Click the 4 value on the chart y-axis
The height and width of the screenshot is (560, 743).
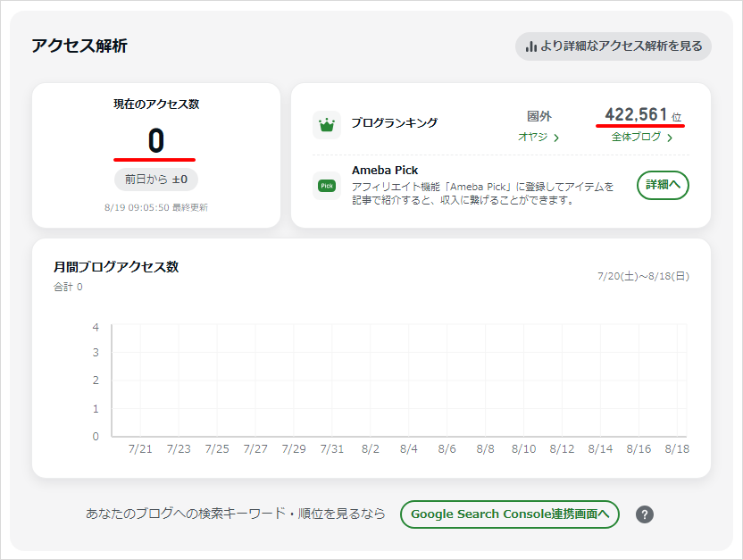pyautogui.click(x=96, y=328)
